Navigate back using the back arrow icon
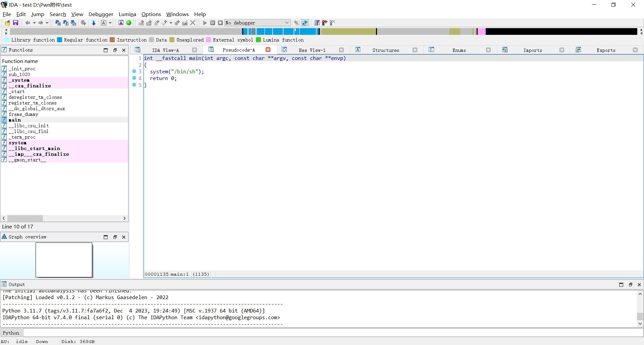 [x=28, y=23]
